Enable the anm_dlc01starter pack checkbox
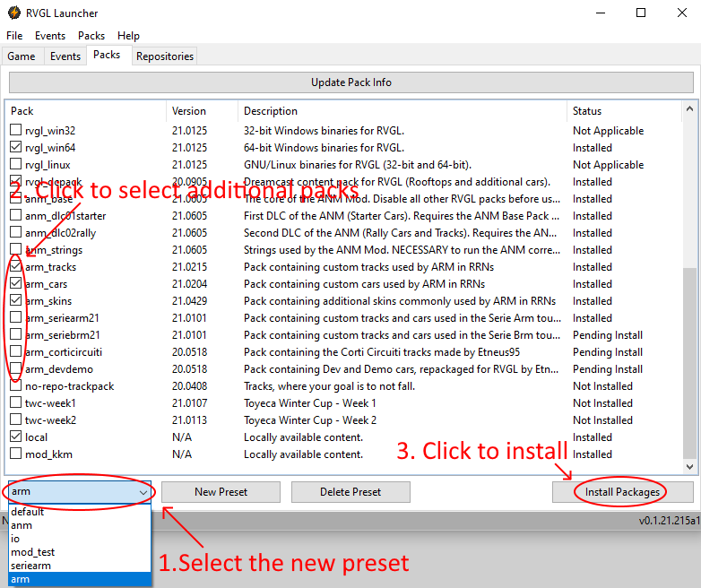Screen dimensions: 701x588 tap(15, 215)
